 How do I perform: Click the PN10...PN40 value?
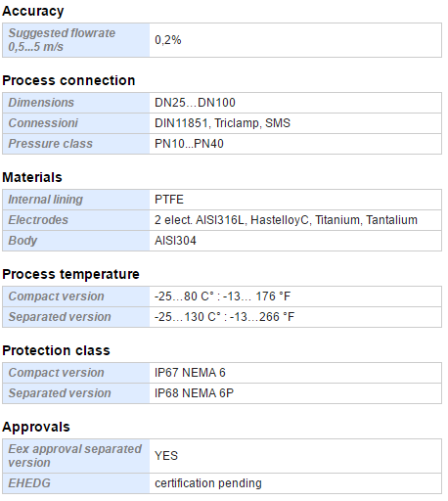point(189,144)
